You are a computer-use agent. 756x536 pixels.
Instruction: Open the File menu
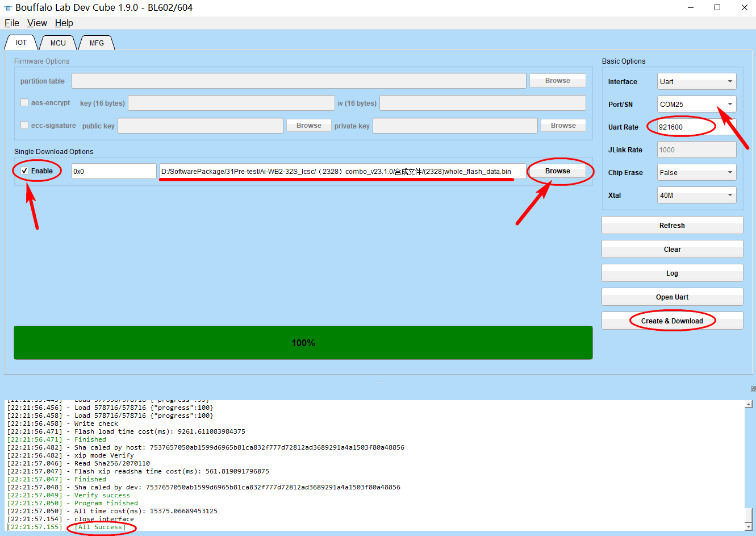point(12,23)
